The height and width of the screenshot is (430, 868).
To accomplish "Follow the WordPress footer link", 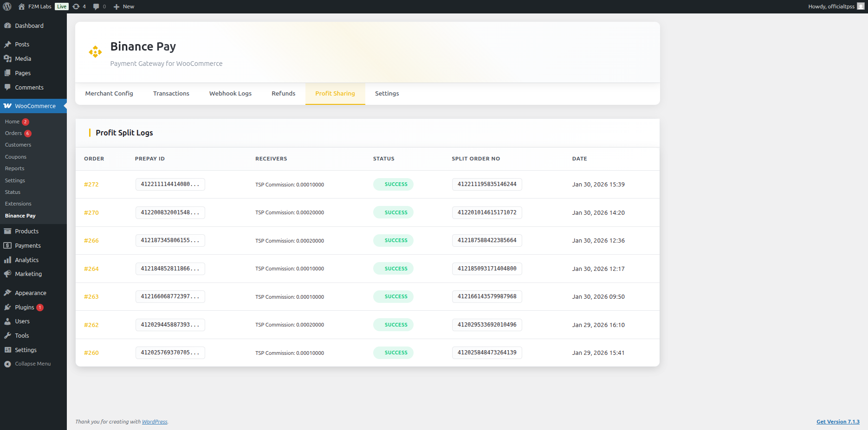I will tap(155, 422).
